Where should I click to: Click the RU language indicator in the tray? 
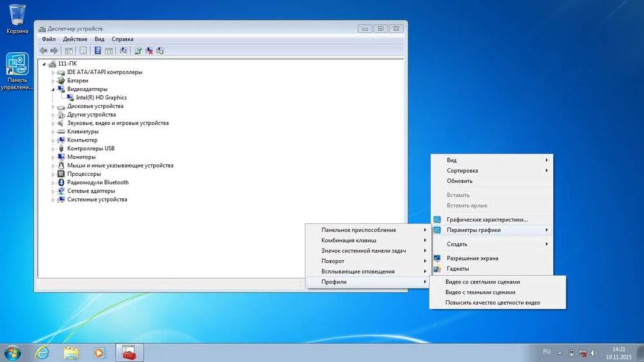[x=547, y=352]
